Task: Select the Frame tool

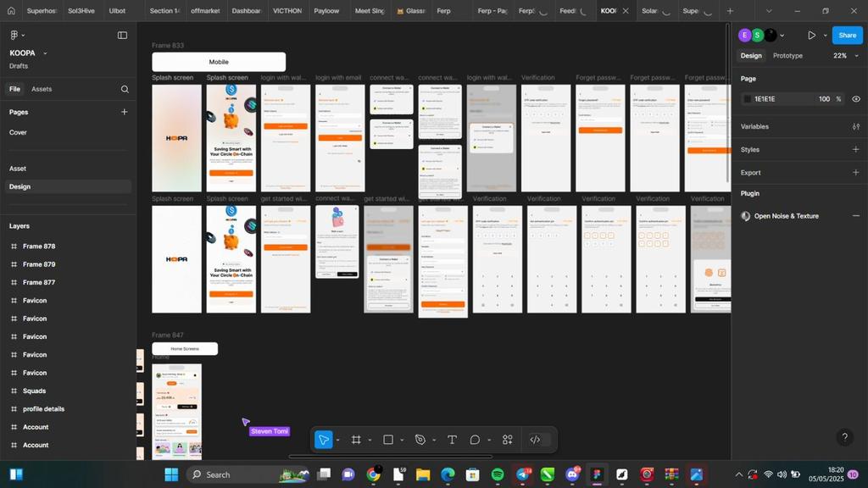Action: click(x=356, y=440)
